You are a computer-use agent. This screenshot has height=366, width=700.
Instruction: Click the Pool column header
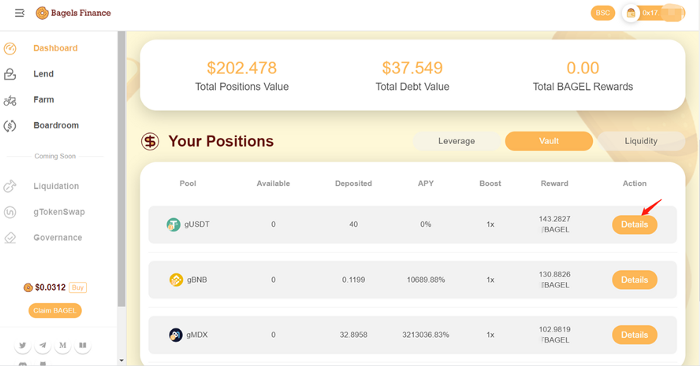(x=188, y=183)
